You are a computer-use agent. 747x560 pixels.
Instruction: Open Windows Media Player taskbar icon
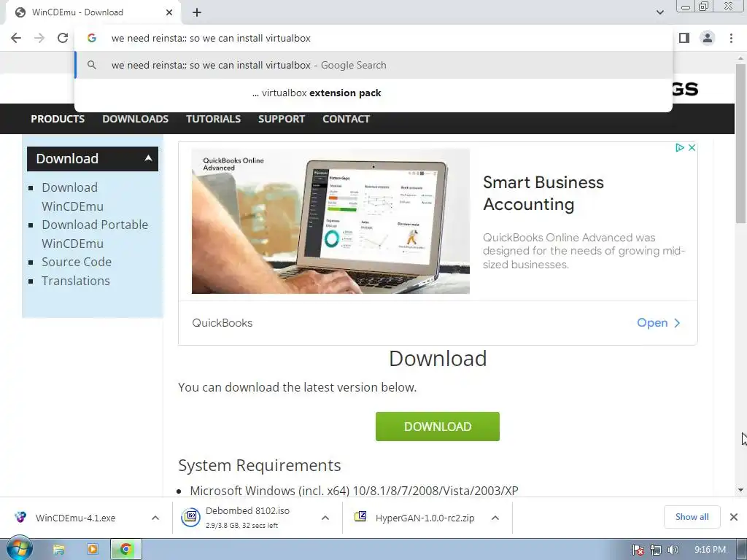click(x=93, y=550)
